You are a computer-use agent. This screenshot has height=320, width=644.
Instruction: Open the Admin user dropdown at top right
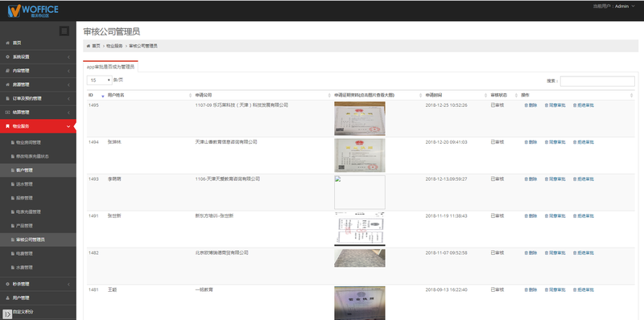click(614, 6)
